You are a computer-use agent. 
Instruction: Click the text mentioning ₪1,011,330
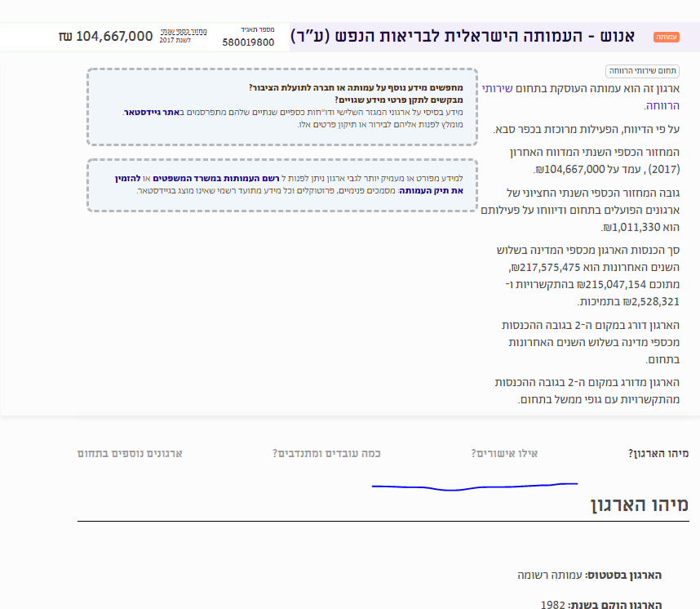pyautogui.click(x=580, y=210)
